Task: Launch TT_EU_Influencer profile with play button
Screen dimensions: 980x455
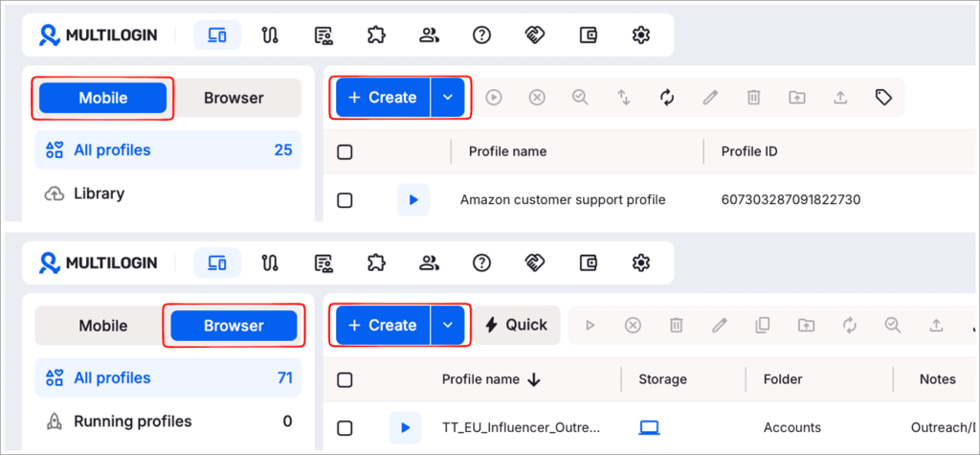Action: click(x=405, y=428)
